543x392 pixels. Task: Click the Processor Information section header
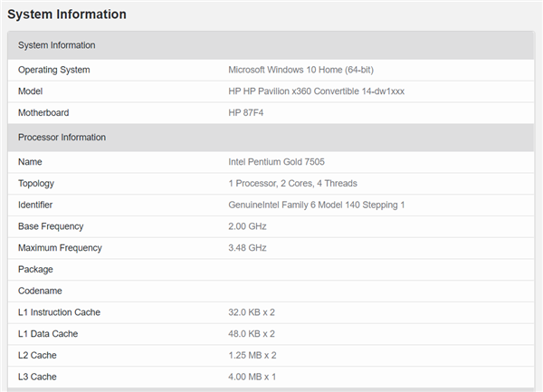[x=62, y=138]
